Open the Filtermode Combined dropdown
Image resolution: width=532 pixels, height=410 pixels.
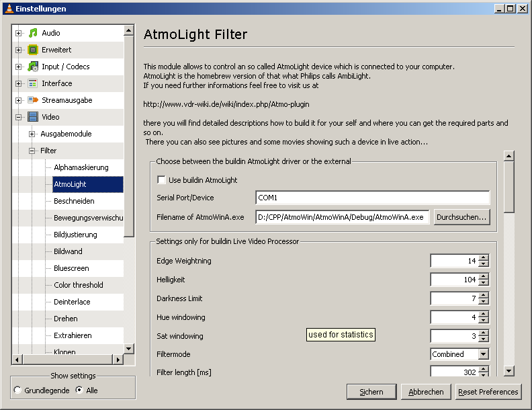tap(483, 354)
